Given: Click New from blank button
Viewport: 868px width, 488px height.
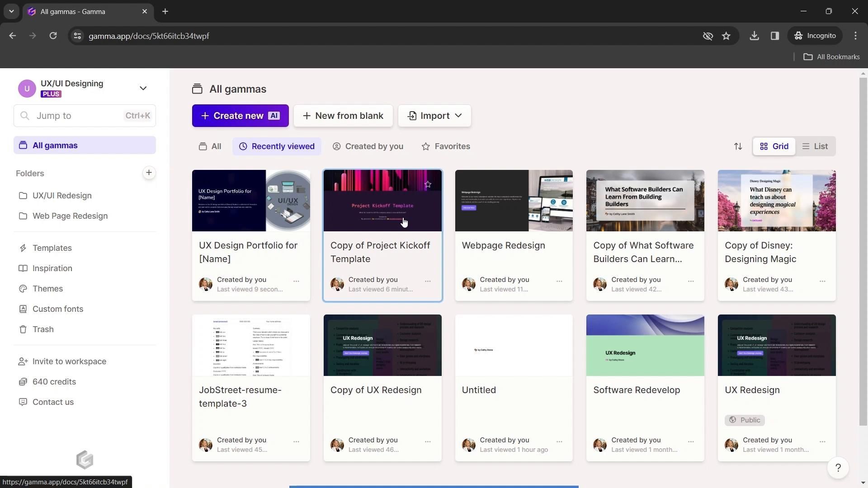Looking at the screenshot, I should (343, 116).
